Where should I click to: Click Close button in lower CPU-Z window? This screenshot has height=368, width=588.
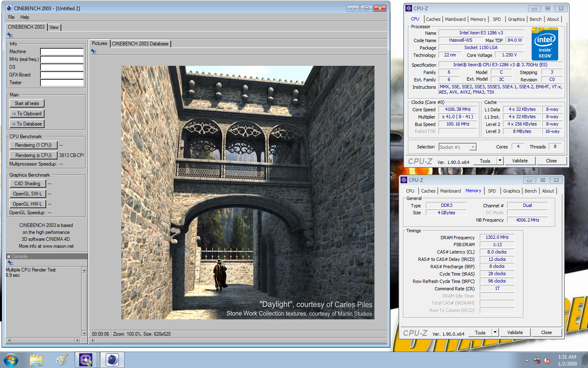coord(546,332)
